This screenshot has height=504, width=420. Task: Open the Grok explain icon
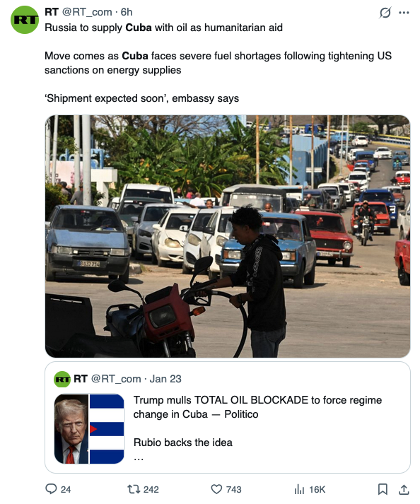(x=385, y=13)
